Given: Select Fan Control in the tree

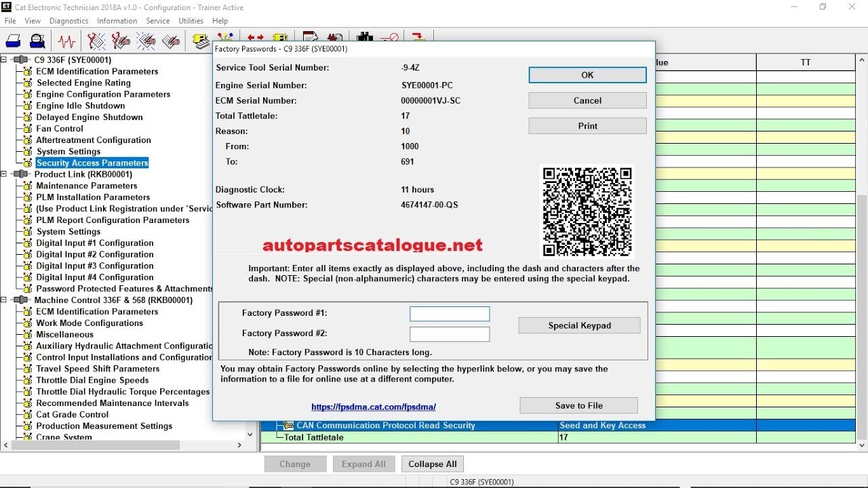Looking at the screenshot, I should click(60, 129).
